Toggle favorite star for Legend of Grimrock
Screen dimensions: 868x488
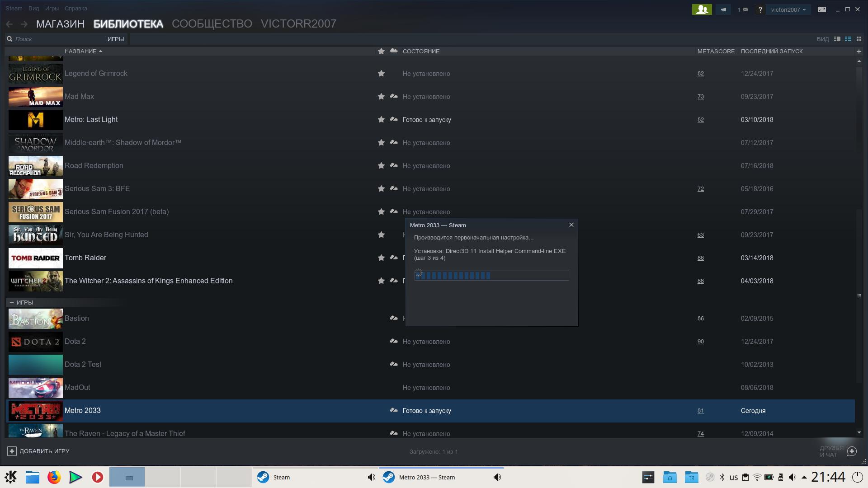pyautogui.click(x=381, y=74)
